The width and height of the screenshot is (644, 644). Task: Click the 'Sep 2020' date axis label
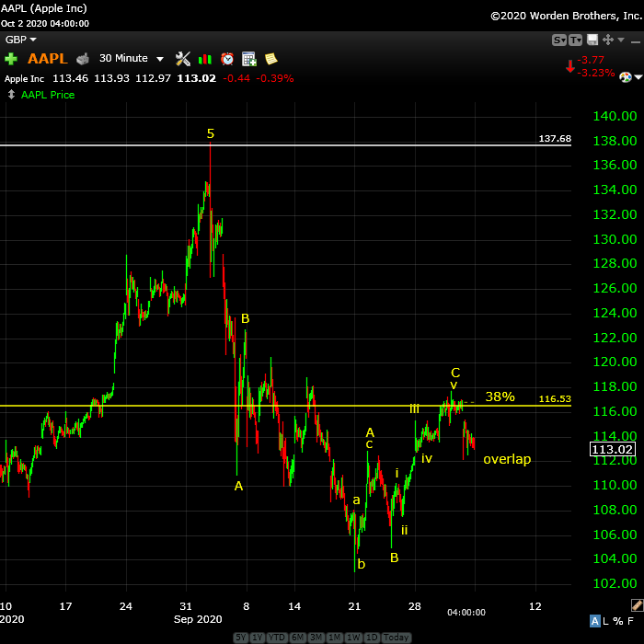198,619
